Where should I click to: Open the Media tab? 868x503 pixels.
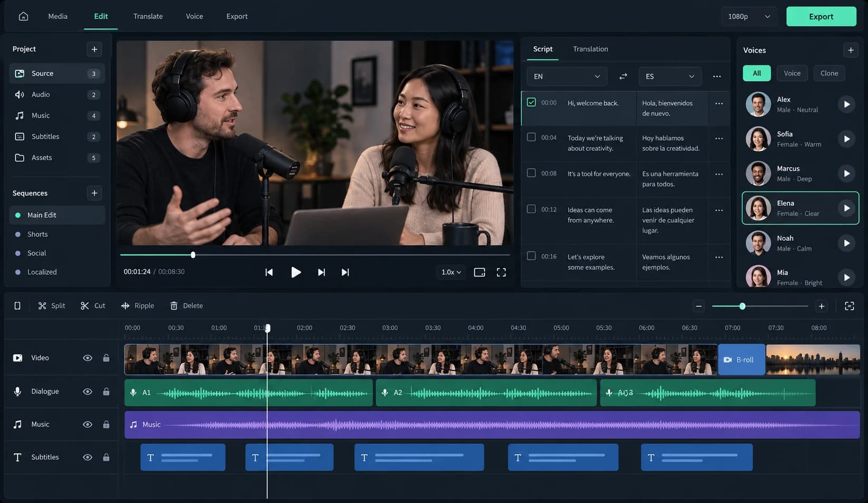point(58,16)
